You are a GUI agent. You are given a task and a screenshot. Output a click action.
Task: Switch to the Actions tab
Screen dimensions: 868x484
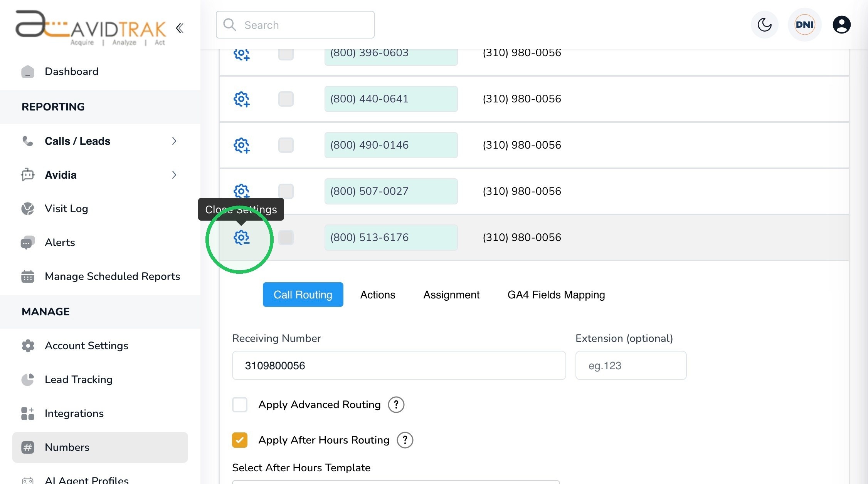[x=378, y=295]
